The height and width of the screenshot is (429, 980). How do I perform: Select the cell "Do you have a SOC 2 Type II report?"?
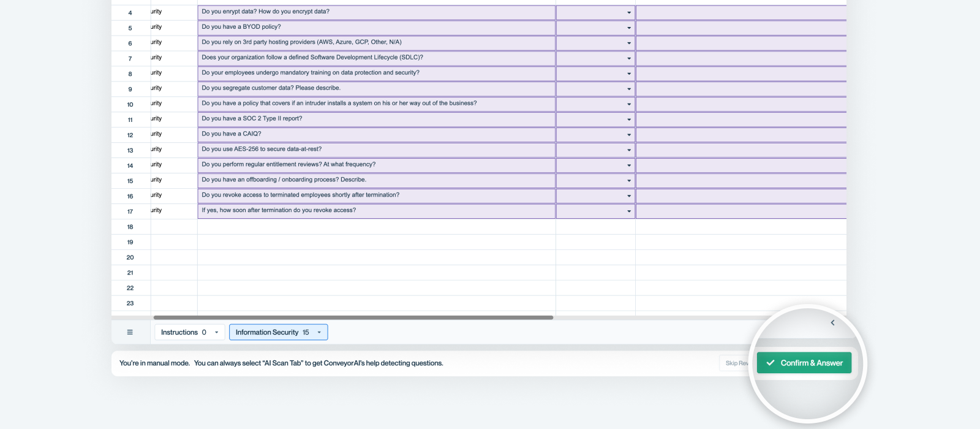click(x=377, y=120)
